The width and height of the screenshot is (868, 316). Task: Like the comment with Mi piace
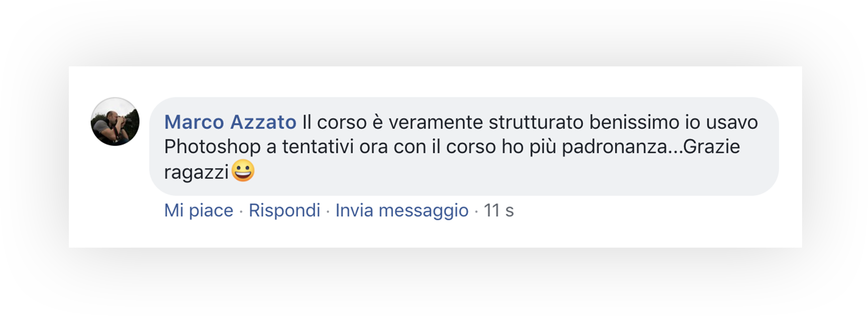(x=199, y=211)
